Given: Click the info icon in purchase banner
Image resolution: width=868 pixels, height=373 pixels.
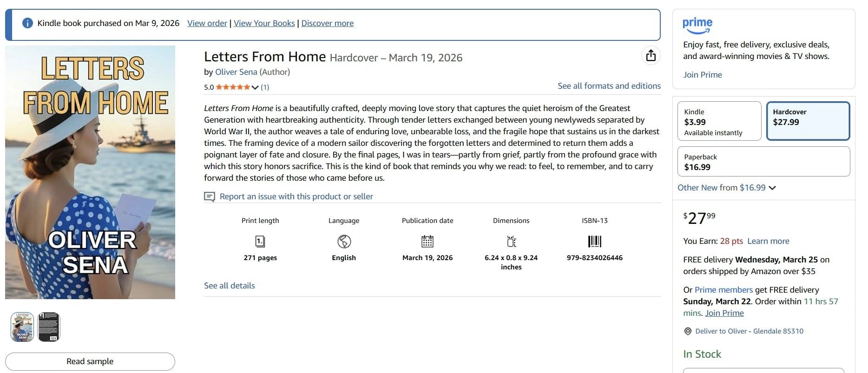Looking at the screenshot, I should point(27,23).
